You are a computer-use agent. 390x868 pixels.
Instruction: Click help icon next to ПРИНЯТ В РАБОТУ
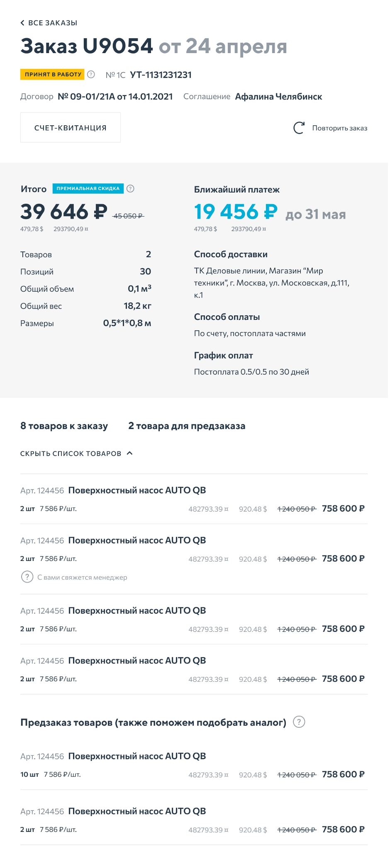pyautogui.click(x=91, y=75)
